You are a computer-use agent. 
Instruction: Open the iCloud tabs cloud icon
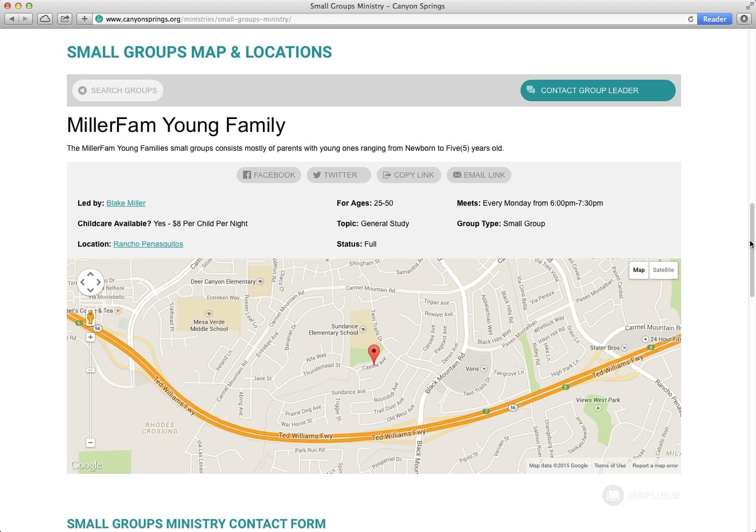(x=45, y=19)
